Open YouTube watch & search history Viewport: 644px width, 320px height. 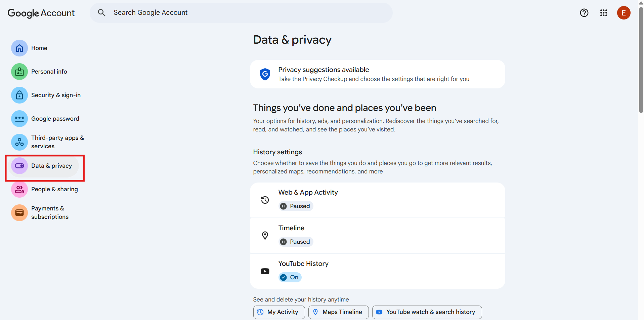coord(427,312)
